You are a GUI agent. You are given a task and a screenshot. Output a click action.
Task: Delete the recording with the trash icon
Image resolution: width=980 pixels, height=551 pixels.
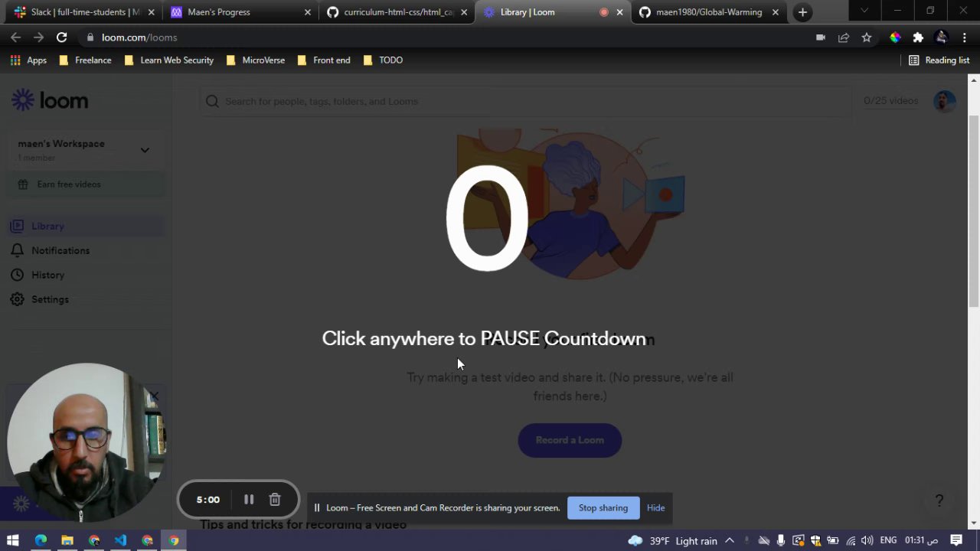click(x=275, y=500)
